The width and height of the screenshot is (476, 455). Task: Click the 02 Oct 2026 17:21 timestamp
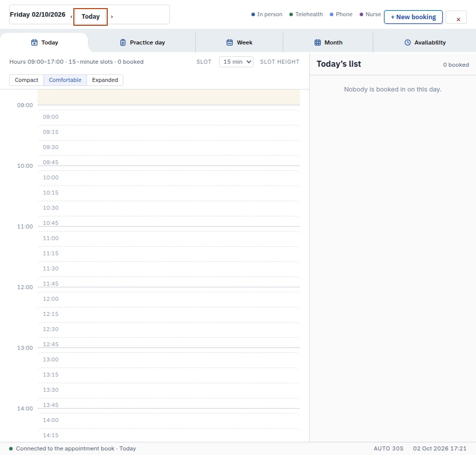[440, 448]
